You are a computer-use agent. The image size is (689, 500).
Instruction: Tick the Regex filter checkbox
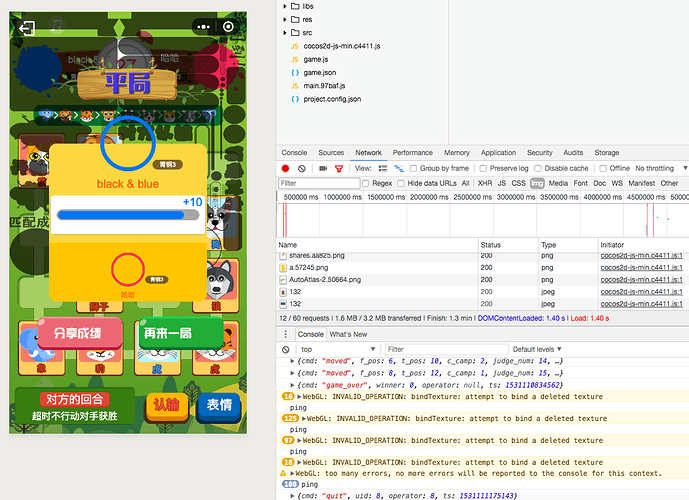click(x=366, y=183)
